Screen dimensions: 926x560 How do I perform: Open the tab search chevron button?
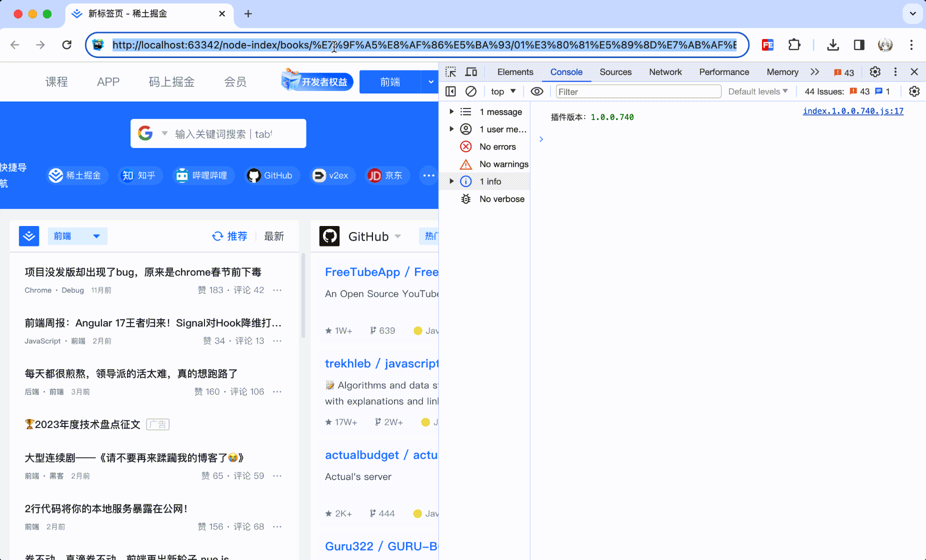(x=912, y=13)
